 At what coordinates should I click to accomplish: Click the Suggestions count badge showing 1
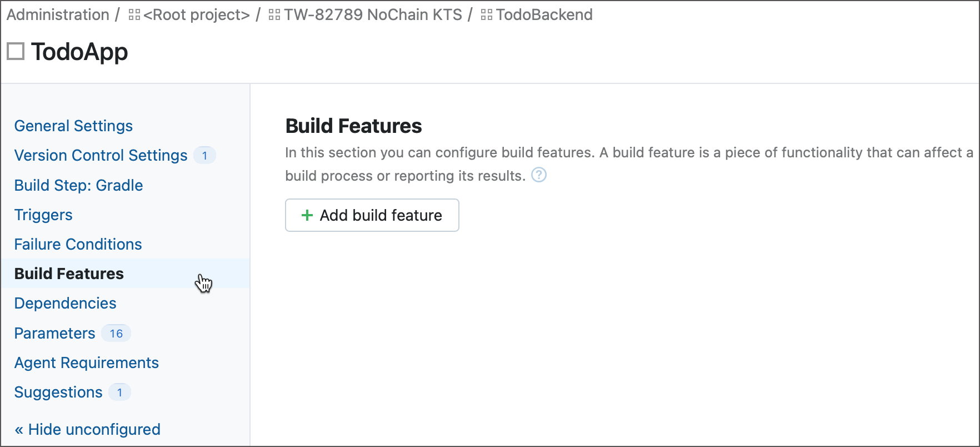119,392
